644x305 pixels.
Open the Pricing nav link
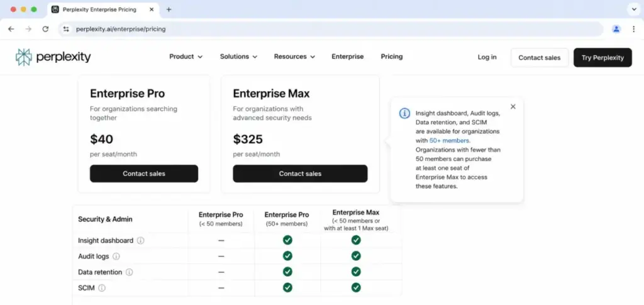(391, 57)
